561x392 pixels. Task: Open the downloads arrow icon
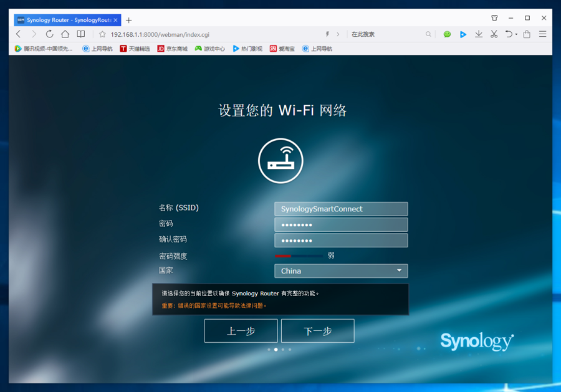[x=479, y=34]
